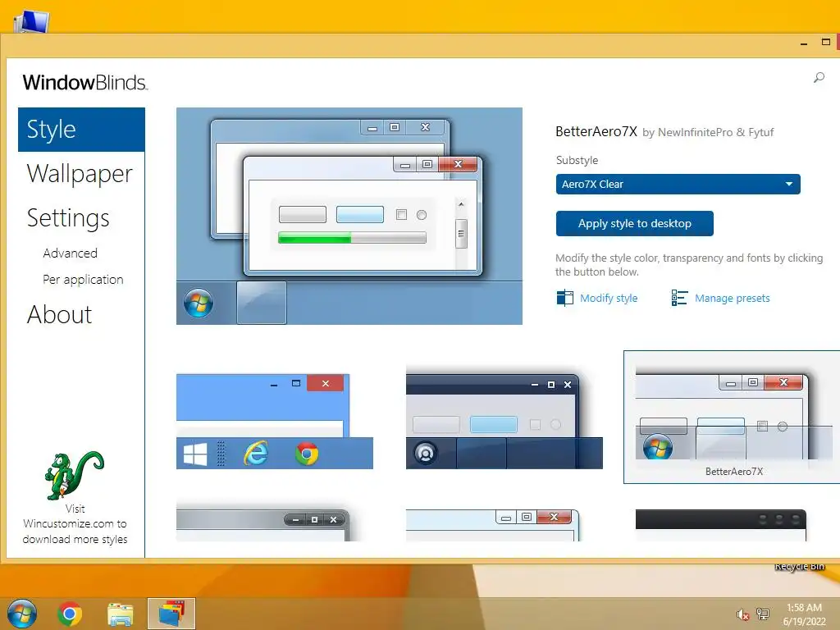The height and width of the screenshot is (630, 840).
Task: Switch to the Wallpaper section
Action: pyautogui.click(x=80, y=174)
